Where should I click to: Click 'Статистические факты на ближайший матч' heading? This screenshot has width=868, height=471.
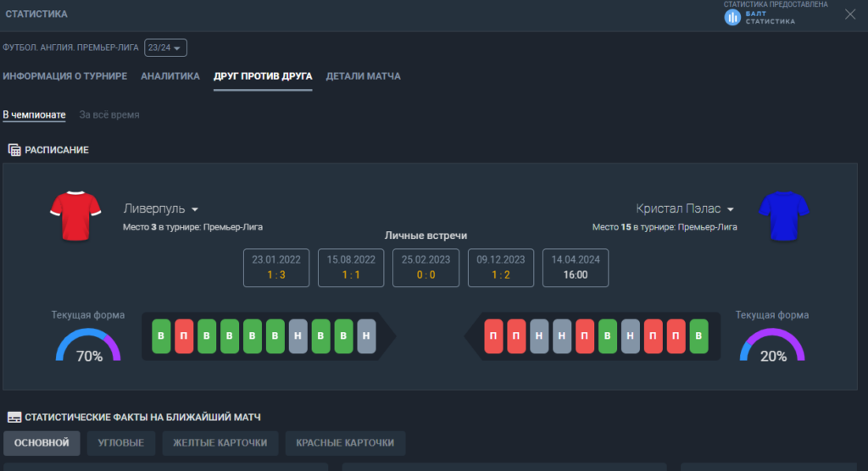(142, 418)
